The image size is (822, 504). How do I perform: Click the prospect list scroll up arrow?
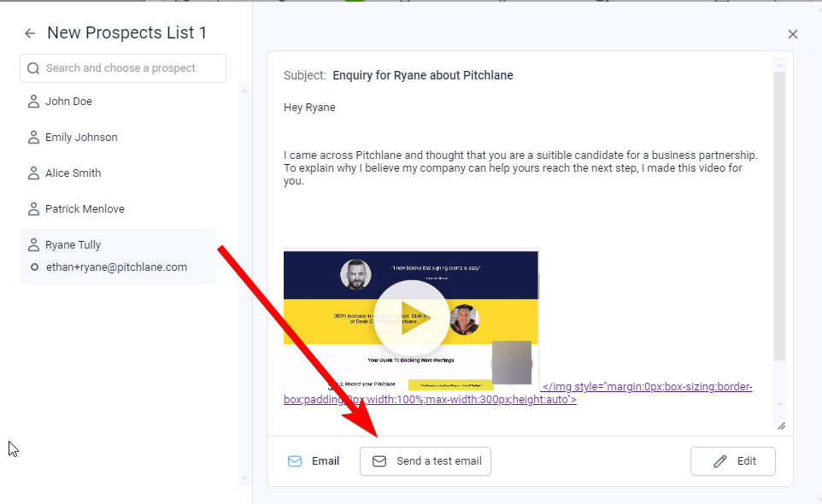(x=244, y=91)
